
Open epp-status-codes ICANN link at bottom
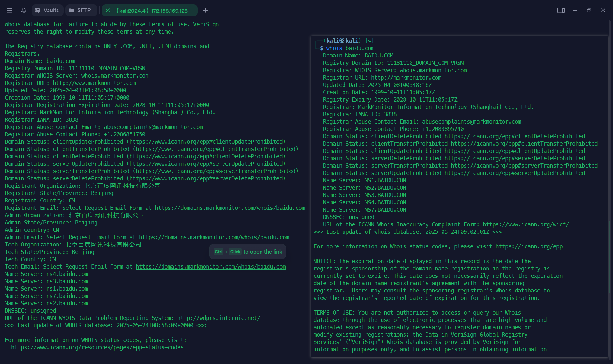point(97,347)
